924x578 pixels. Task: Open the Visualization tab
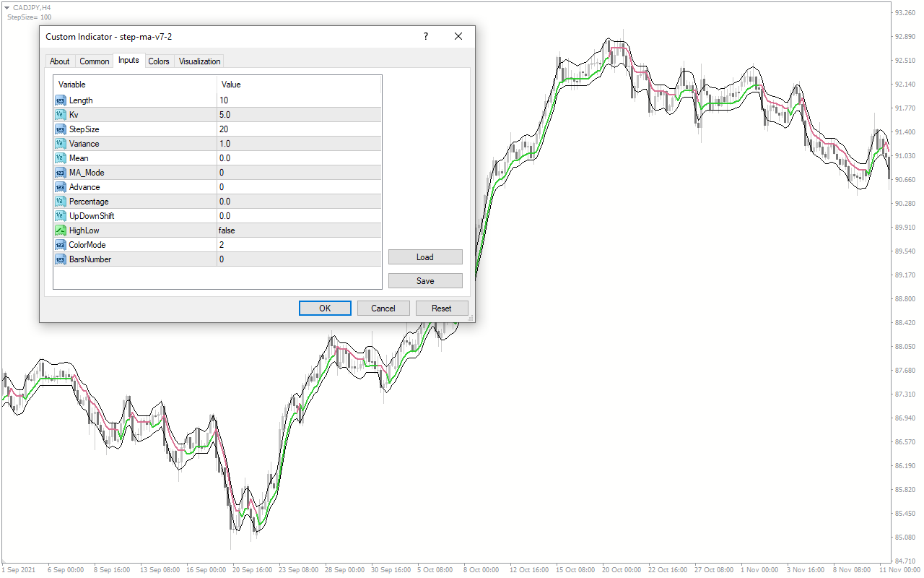click(x=200, y=61)
